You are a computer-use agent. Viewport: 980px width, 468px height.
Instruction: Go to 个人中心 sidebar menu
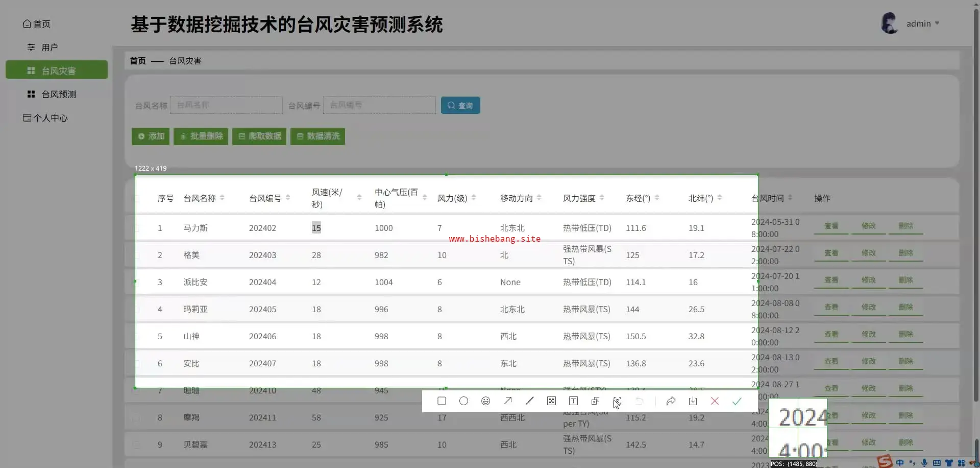[x=50, y=118]
